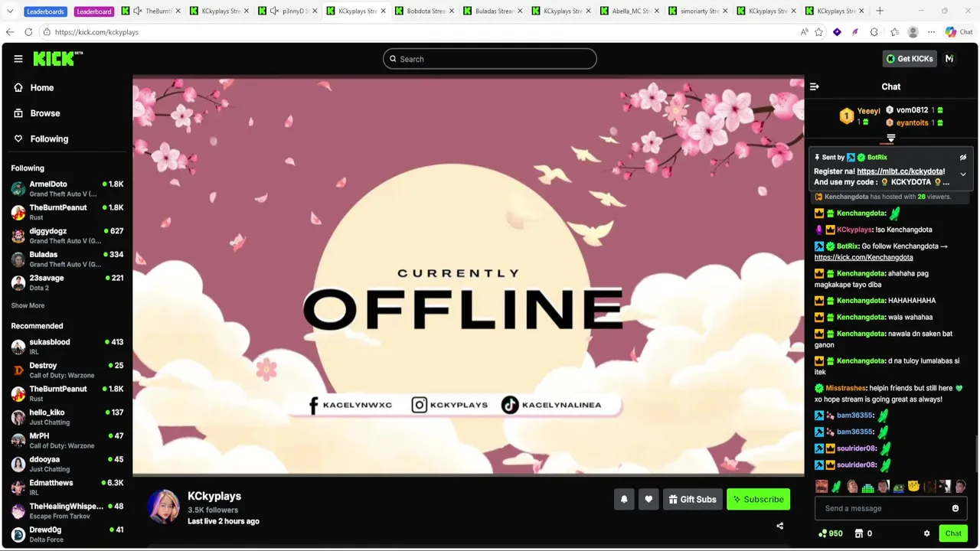Click the Search box

(490, 59)
